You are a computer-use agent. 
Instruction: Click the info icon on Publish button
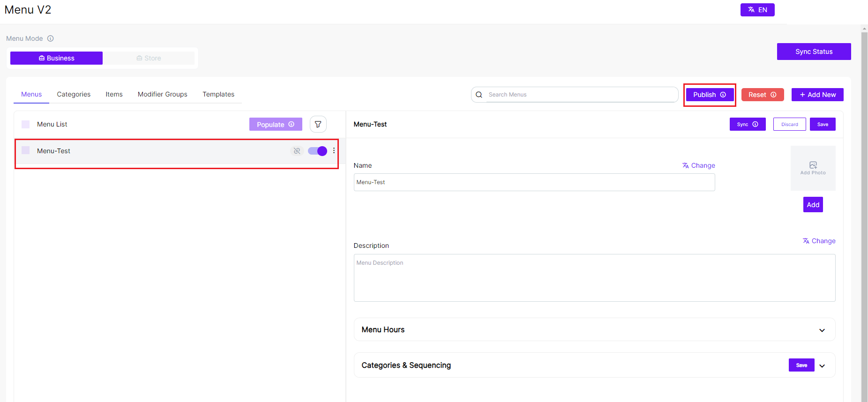click(x=723, y=95)
